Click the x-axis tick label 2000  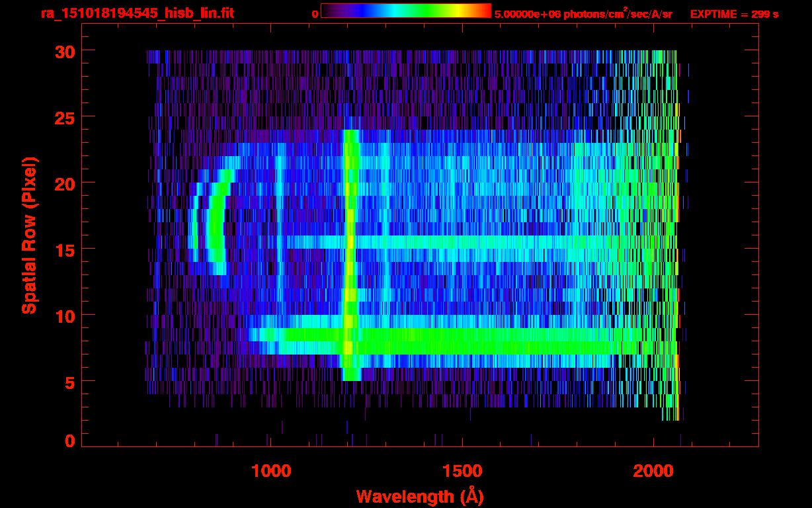[x=654, y=471]
